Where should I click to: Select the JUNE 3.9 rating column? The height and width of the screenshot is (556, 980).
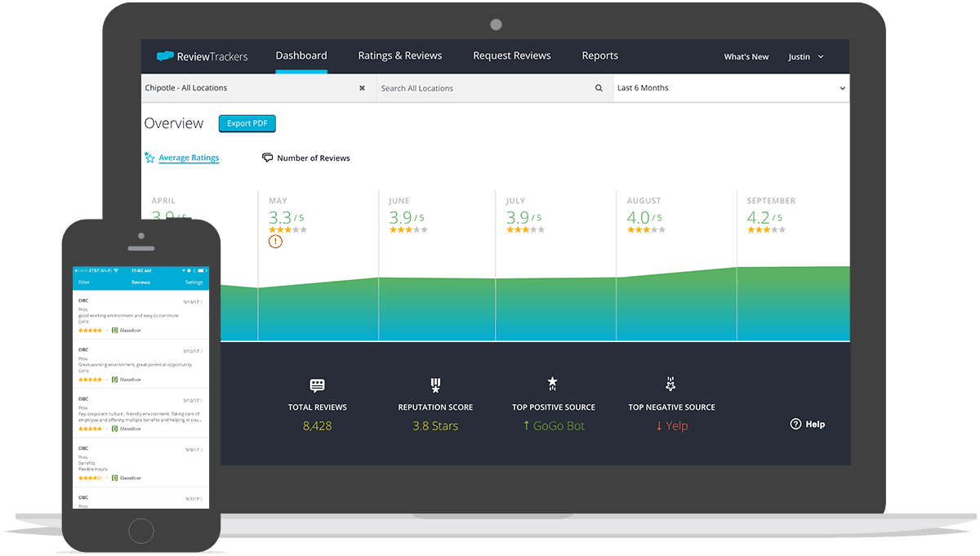437,265
